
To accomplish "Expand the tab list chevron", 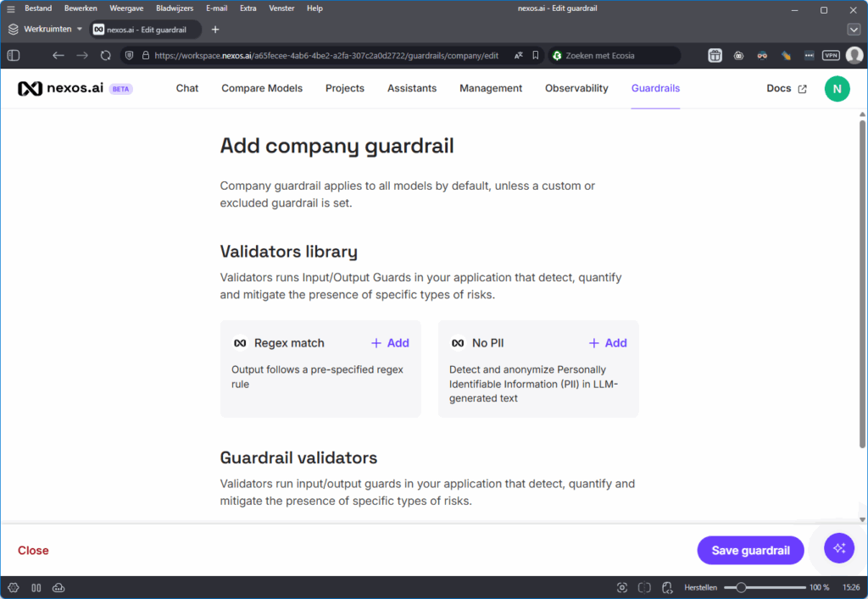I will (x=854, y=30).
